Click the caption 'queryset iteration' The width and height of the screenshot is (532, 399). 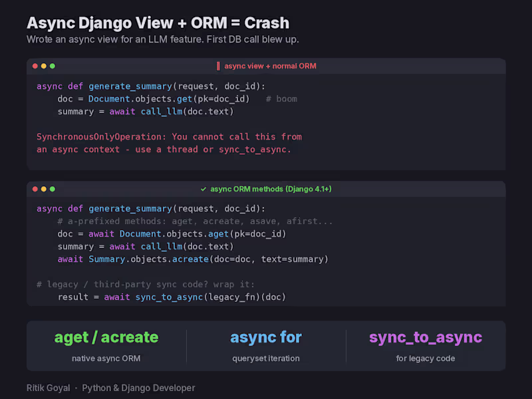pyautogui.click(x=266, y=358)
